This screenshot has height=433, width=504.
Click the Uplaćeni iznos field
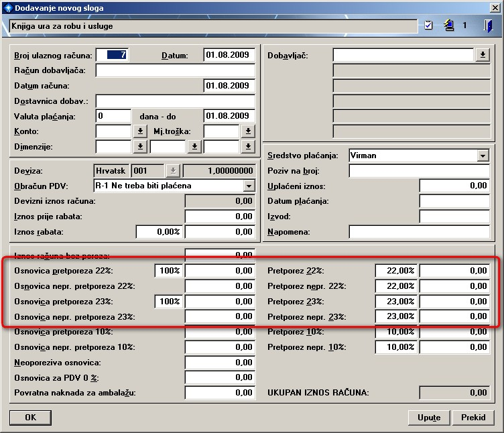pos(454,186)
